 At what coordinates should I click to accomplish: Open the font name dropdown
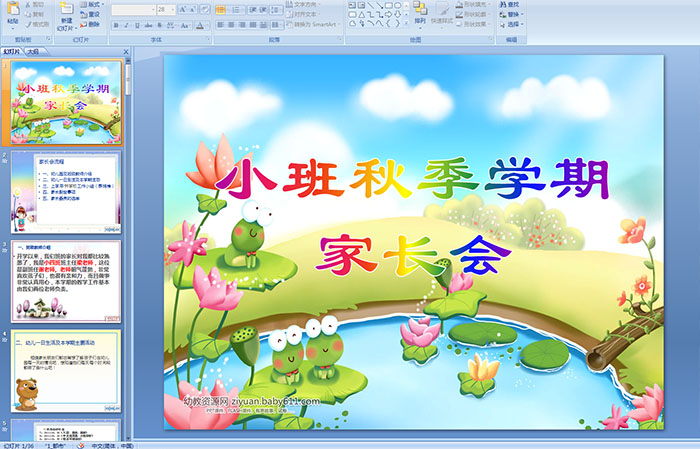(153, 9)
